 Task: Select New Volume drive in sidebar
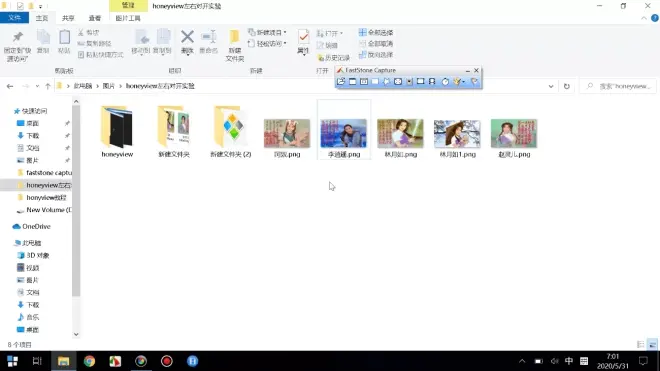(x=44, y=210)
